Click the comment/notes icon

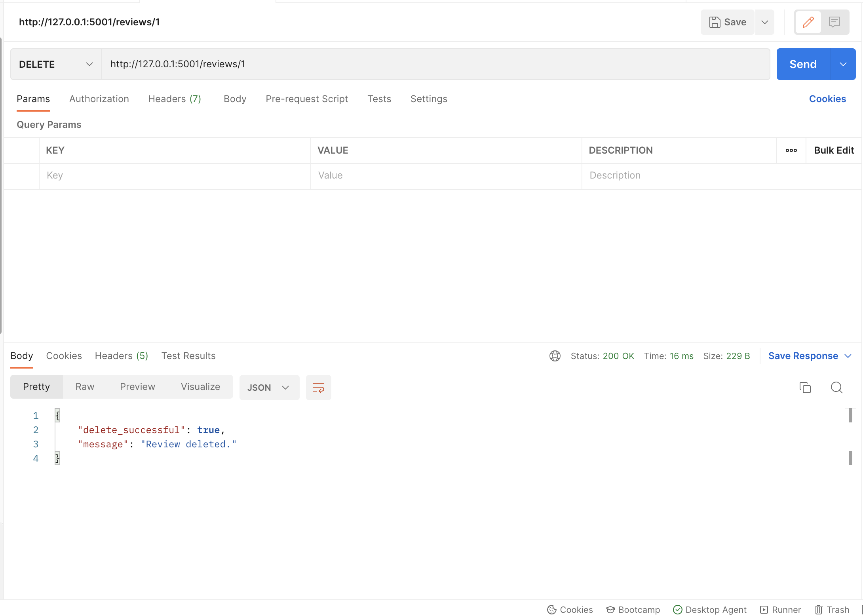(x=834, y=22)
